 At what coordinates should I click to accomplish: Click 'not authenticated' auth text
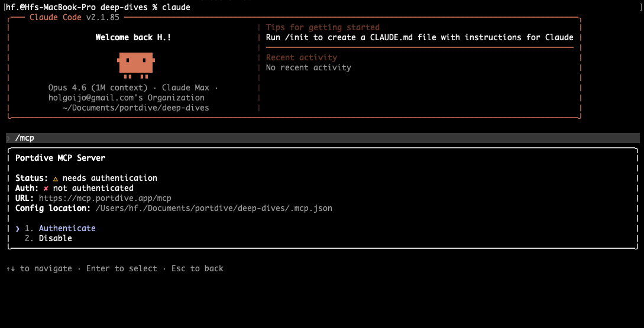[x=93, y=188]
